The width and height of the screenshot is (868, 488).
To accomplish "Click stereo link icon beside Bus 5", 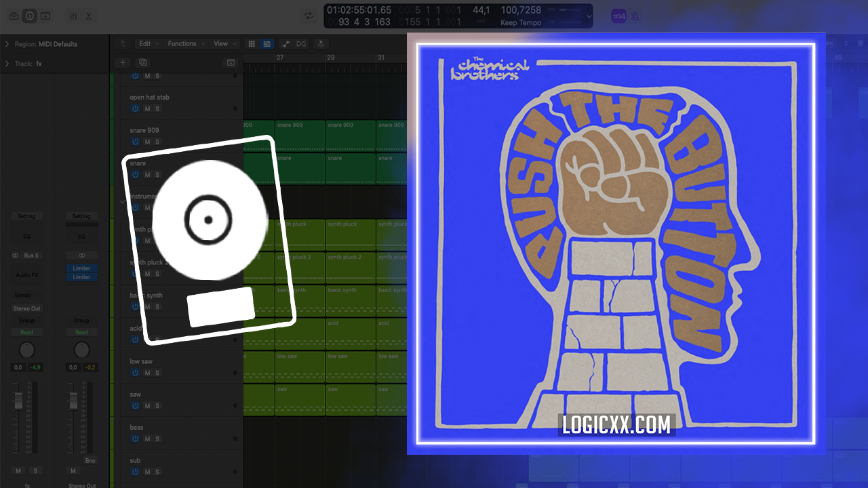I will click(x=15, y=256).
